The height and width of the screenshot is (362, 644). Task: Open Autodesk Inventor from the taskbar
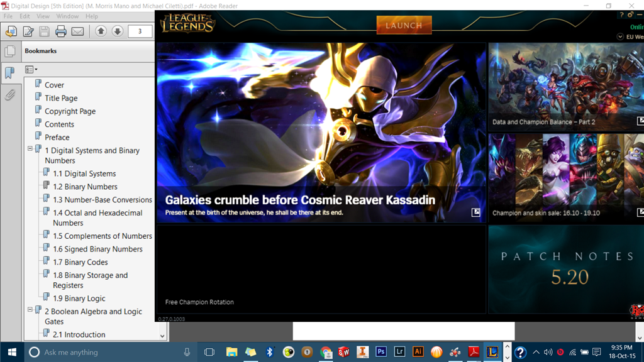point(362,352)
